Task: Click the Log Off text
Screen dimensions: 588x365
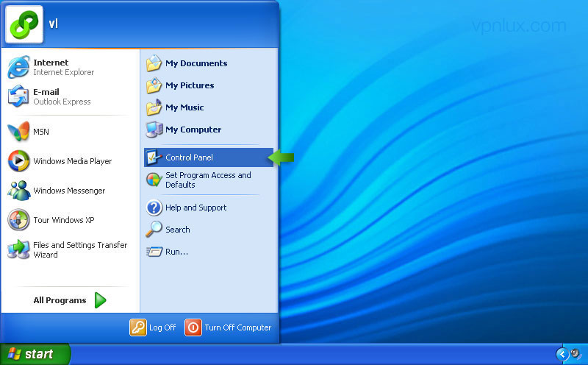Action: tap(162, 327)
